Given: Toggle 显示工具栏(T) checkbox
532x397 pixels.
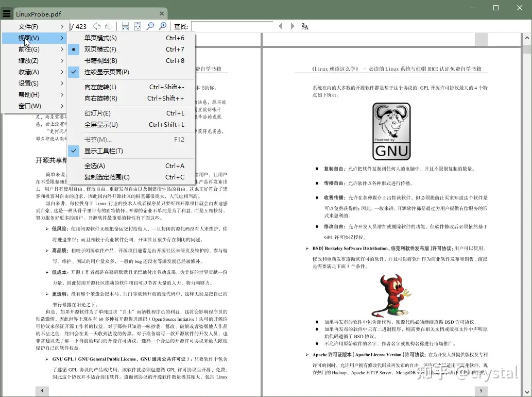Looking at the screenshot, I should [x=104, y=151].
